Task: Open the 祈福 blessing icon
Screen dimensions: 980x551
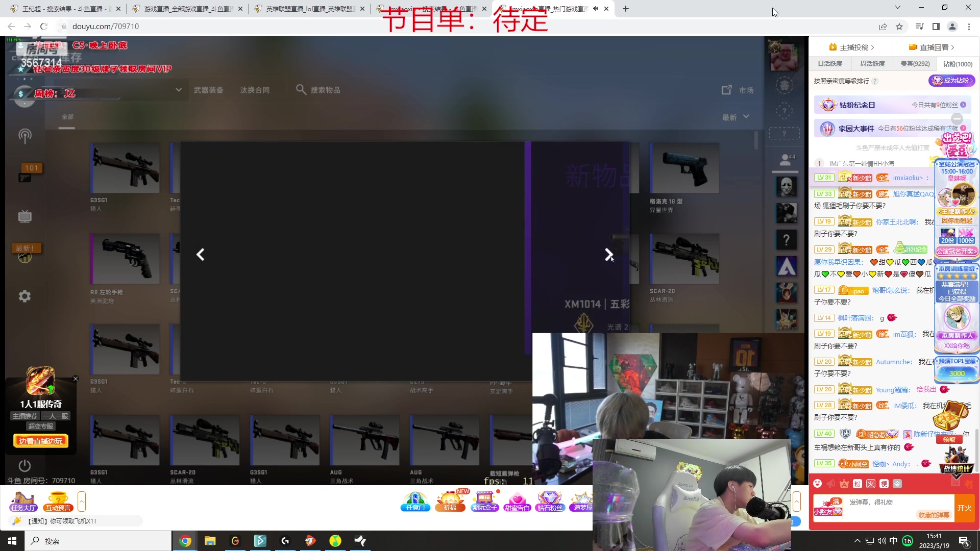Action: click(x=450, y=501)
